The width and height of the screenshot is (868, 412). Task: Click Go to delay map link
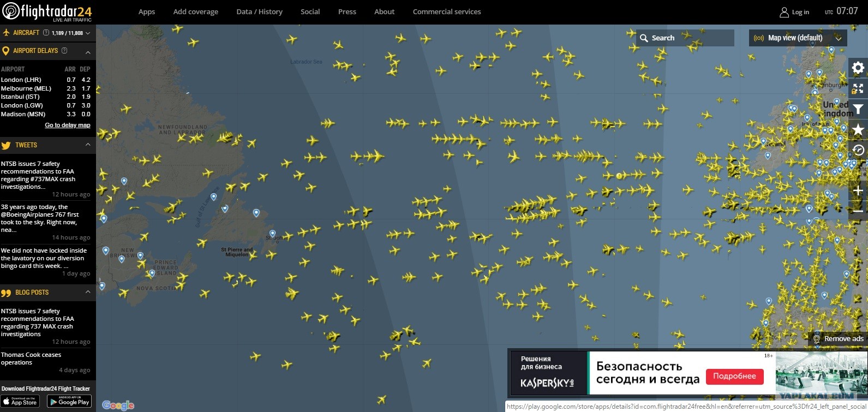(x=68, y=125)
